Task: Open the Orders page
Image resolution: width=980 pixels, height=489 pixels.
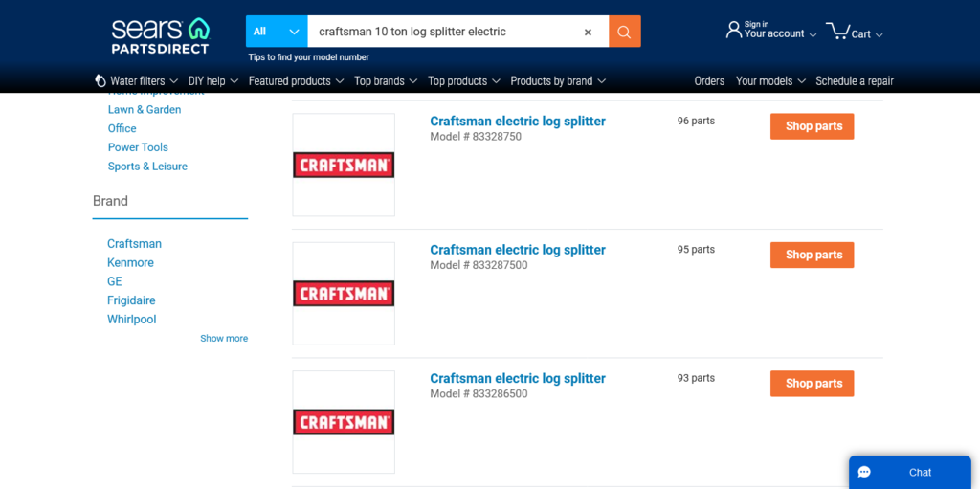Action: [x=709, y=81]
